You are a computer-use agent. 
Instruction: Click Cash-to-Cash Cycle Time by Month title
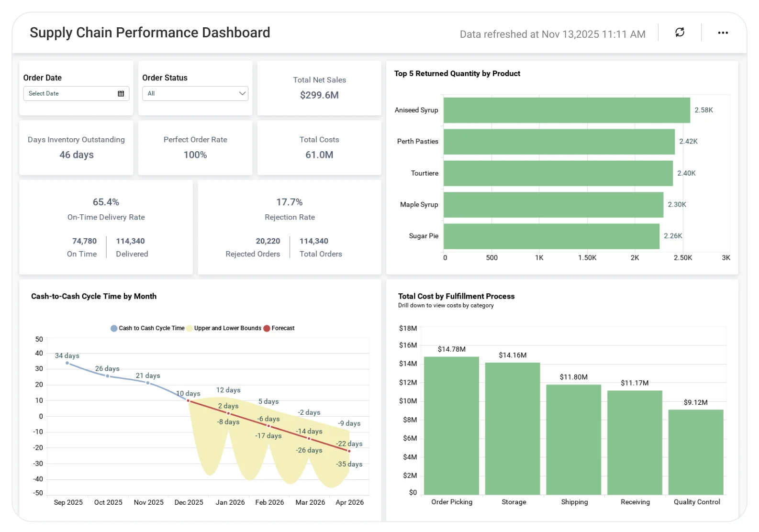pyautogui.click(x=94, y=297)
